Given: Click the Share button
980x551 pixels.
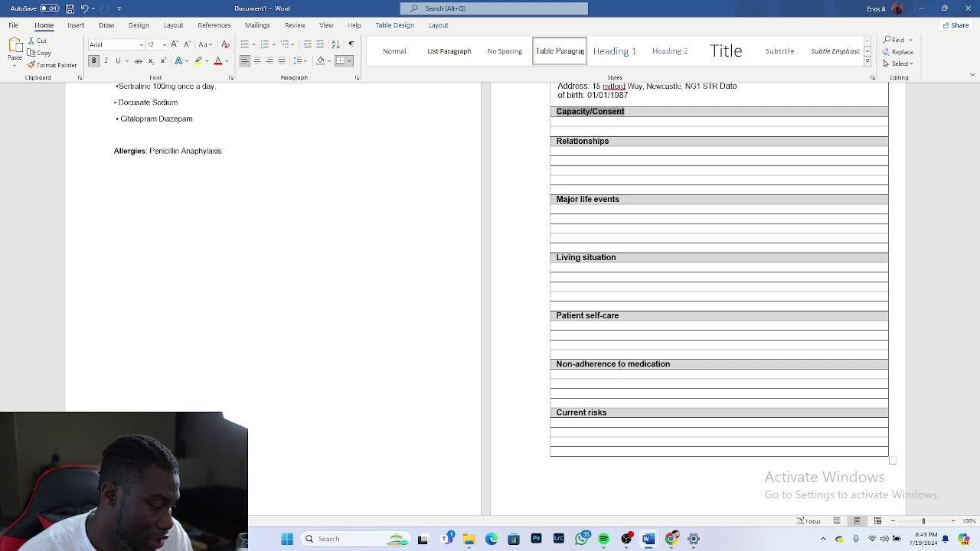Looking at the screenshot, I should click(x=955, y=25).
